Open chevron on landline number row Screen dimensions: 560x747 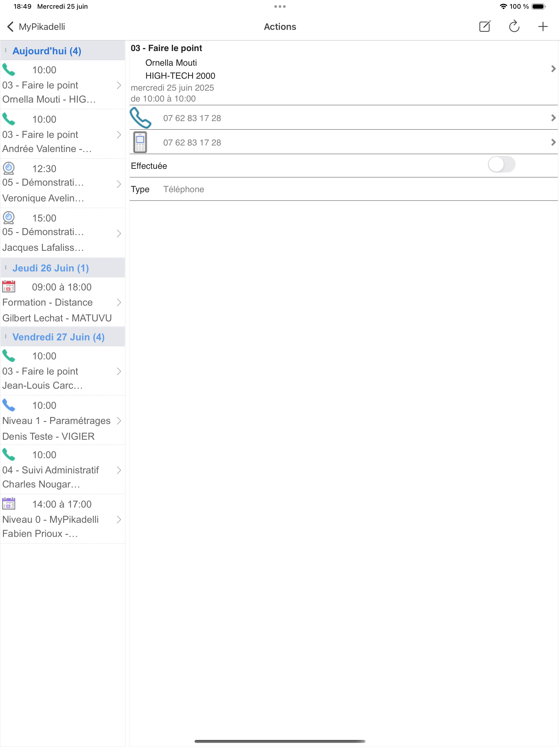tap(553, 118)
